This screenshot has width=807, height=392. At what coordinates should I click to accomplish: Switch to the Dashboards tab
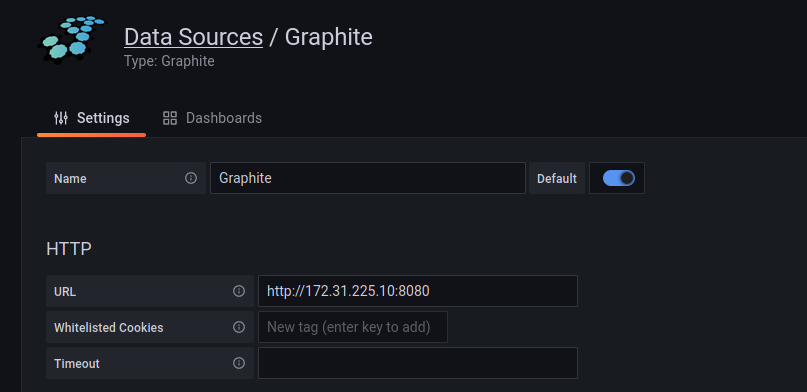coord(212,118)
